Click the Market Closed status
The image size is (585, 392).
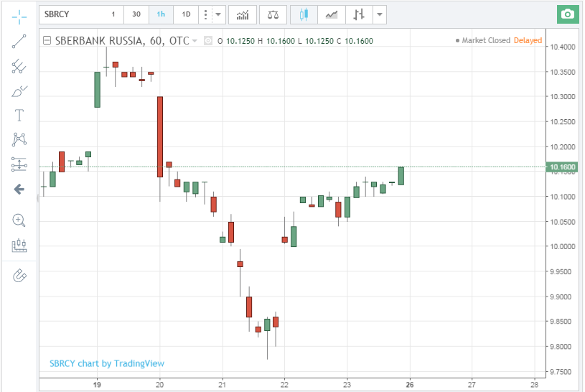[483, 40]
